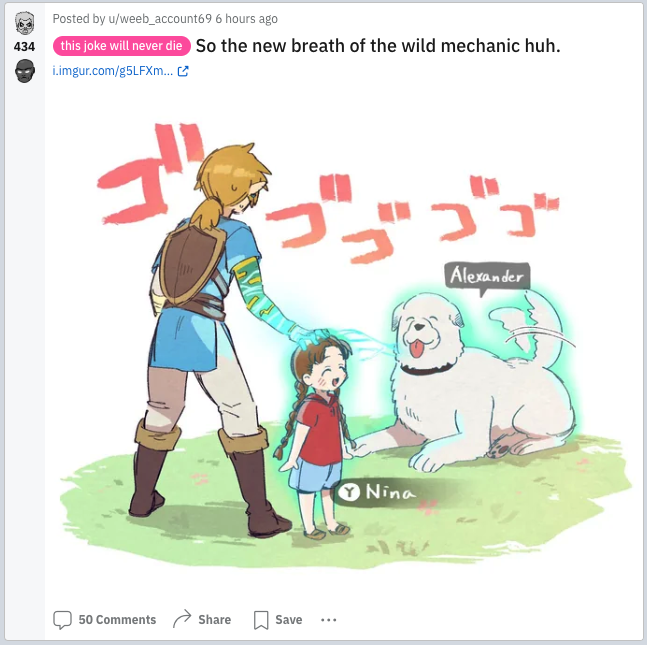Viewport: 647px width, 645px height.
Task: Filter by 'this joke will never die' flair
Action: tap(122, 46)
